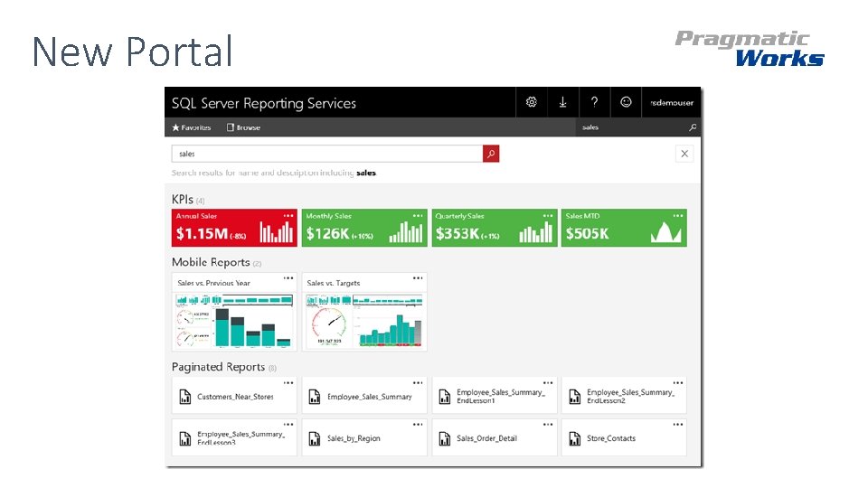Close the search results with X
Screen dimensions: 868x488
click(684, 154)
